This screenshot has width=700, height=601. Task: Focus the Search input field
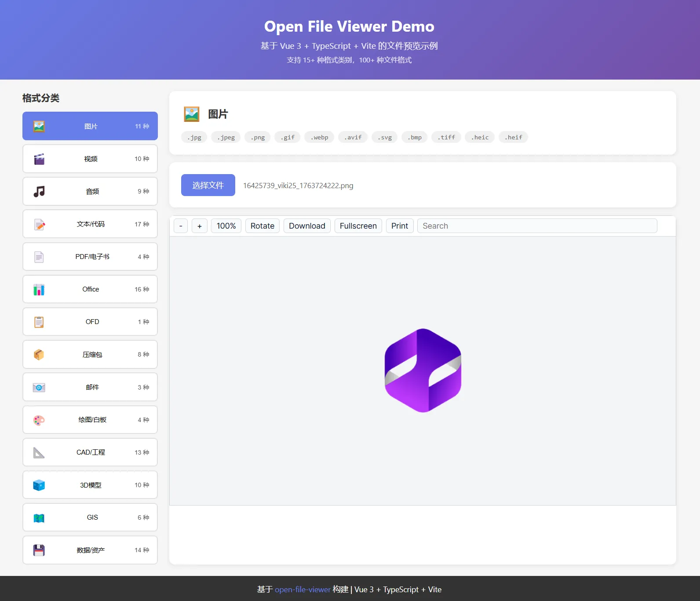click(x=537, y=226)
